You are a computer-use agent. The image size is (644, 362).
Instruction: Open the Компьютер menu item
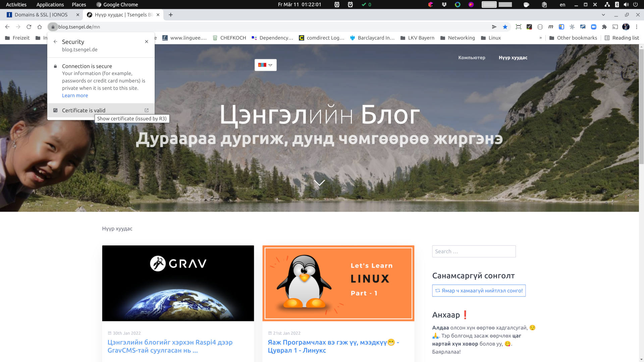point(472,58)
